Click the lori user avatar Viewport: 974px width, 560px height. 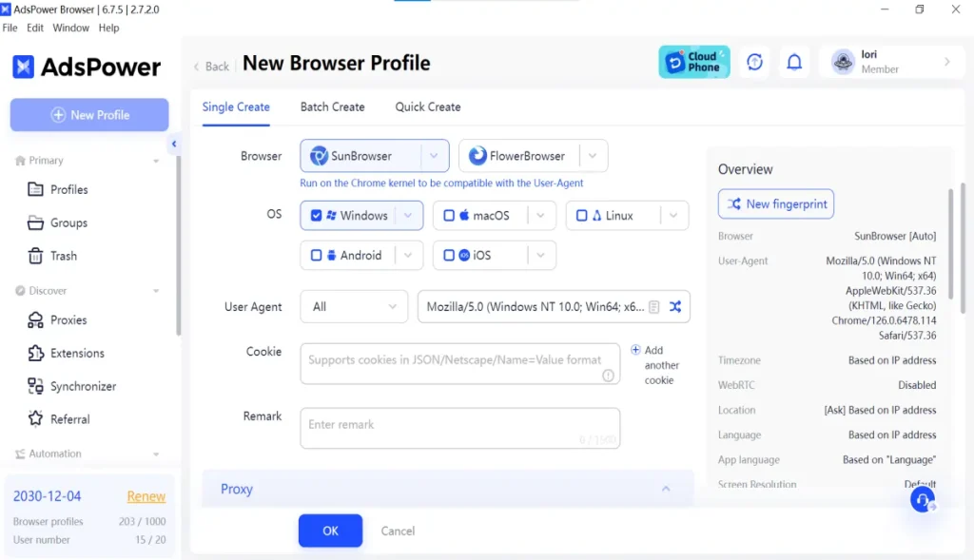[x=843, y=62]
